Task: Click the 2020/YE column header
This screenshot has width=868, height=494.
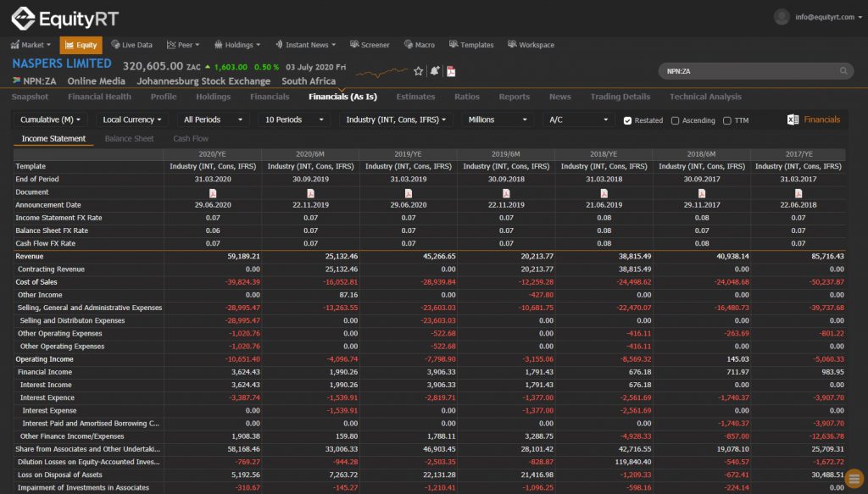Action: [x=213, y=154]
